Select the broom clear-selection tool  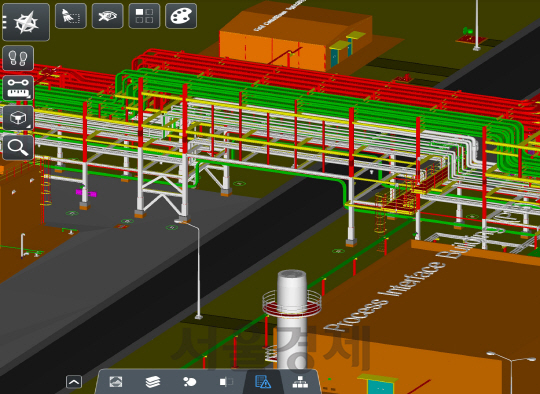click(71, 16)
